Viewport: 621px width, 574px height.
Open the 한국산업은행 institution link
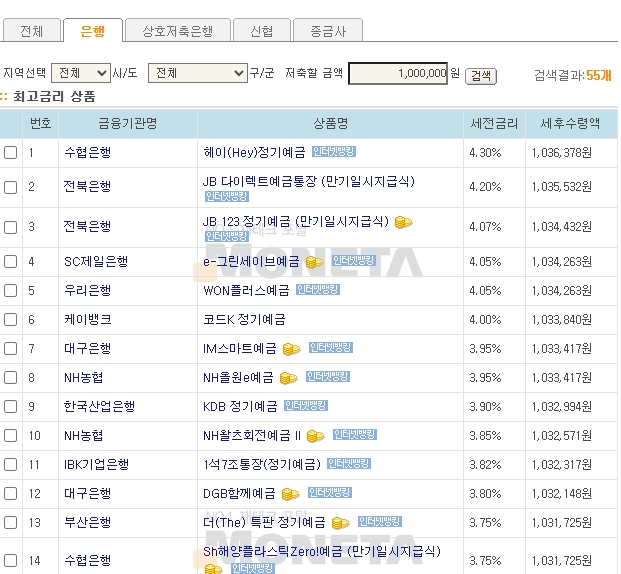[99, 406]
